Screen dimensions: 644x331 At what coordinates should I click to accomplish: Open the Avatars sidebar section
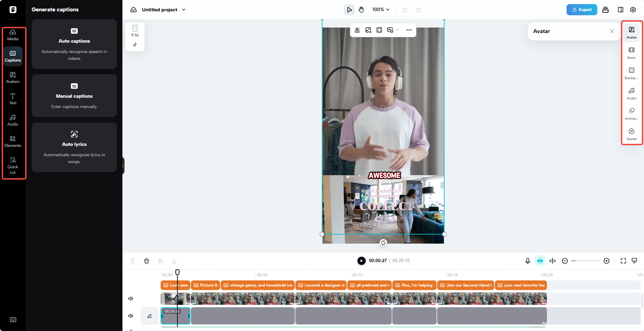(13, 78)
